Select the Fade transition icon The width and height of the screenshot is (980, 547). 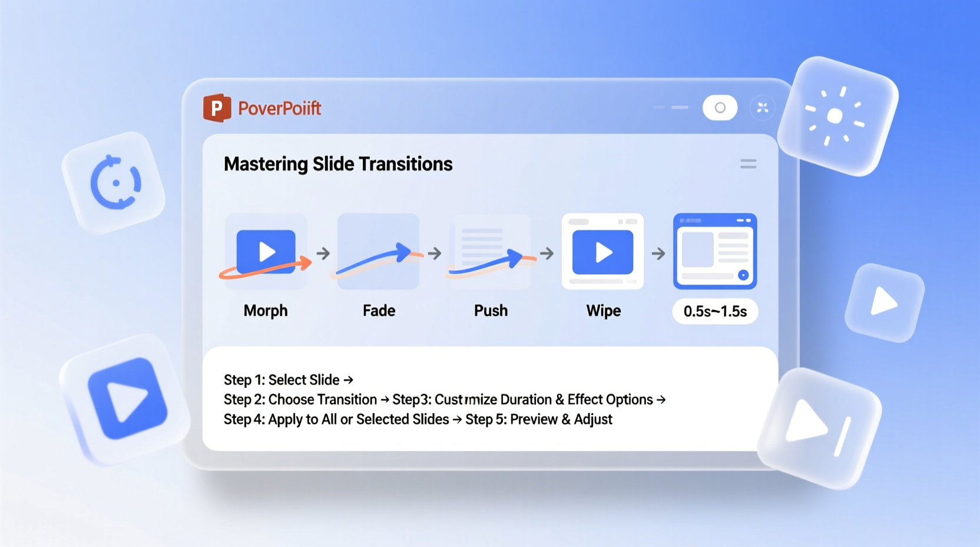tap(379, 252)
